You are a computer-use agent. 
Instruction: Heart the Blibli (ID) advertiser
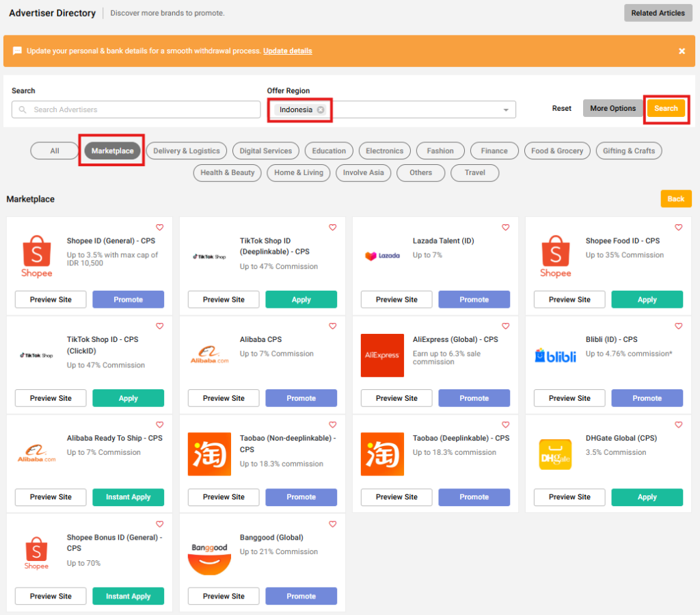point(679,326)
